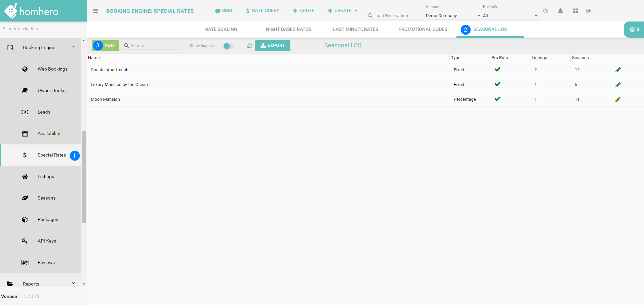Image resolution: width=644 pixels, height=305 pixels.
Task: Edit Coastal Apartments with pencil icon
Action: (x=618, y=70)
